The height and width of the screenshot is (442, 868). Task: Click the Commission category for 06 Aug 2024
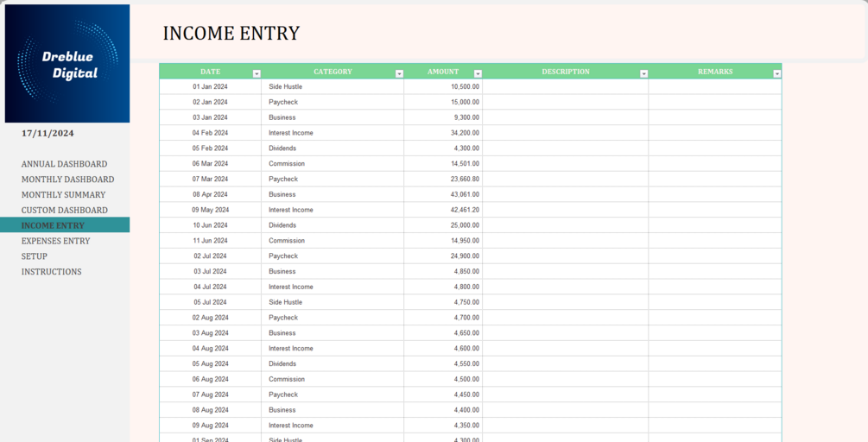click(x=333, y=380)
